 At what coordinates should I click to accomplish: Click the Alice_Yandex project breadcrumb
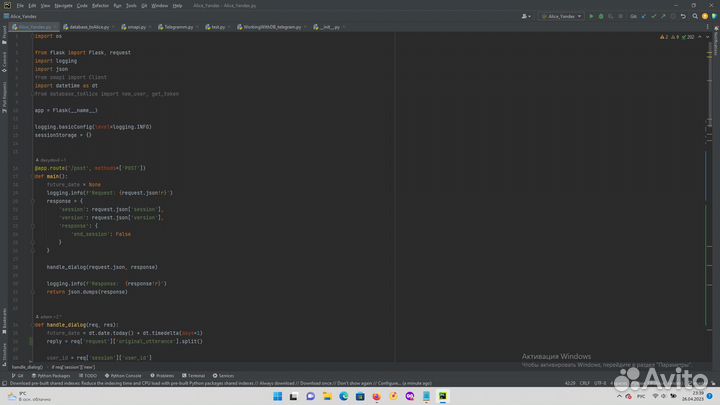20,17
